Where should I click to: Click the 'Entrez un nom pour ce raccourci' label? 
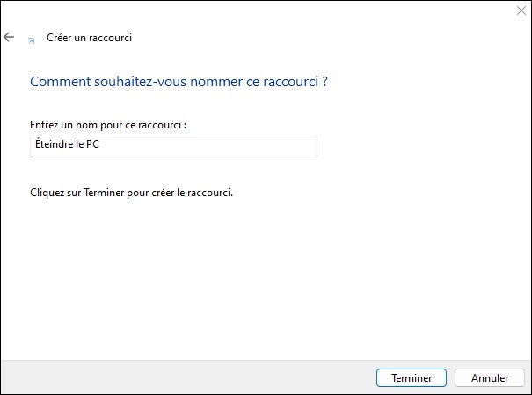tap(108, 125)
